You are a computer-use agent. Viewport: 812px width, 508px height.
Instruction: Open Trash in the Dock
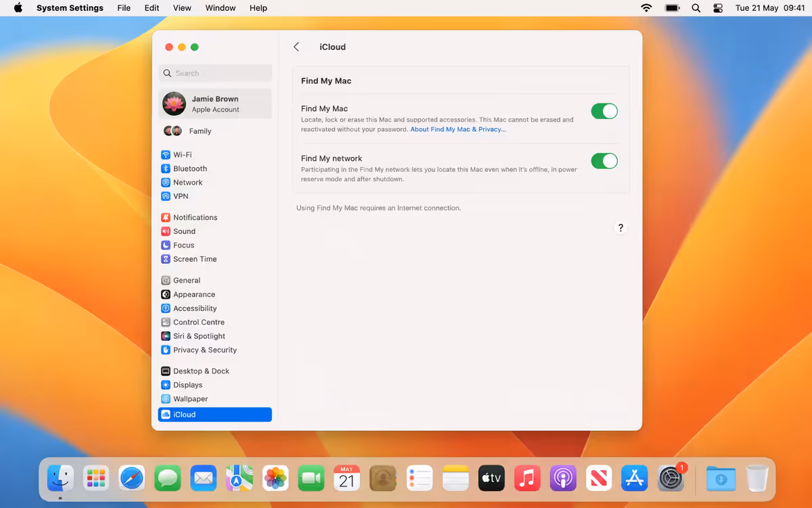click(757, 478)
